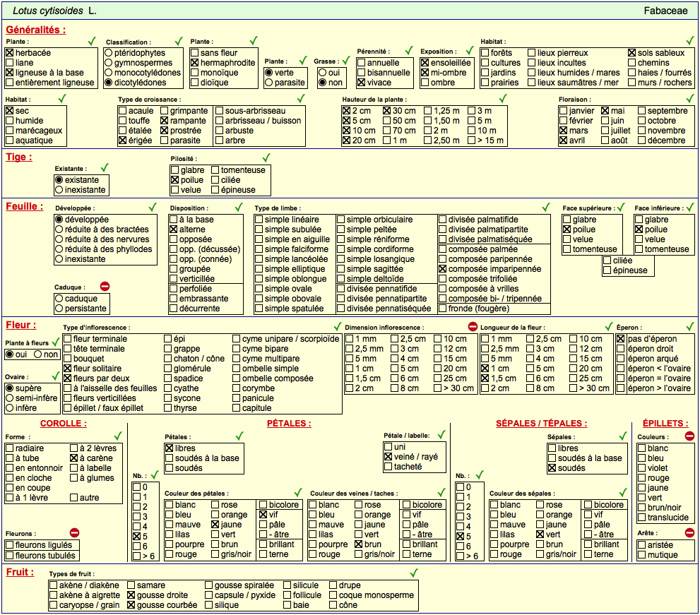This screenshot has height=615, width=700.
Task: Tick the annuelle checkbox
Action: (362, 63)
